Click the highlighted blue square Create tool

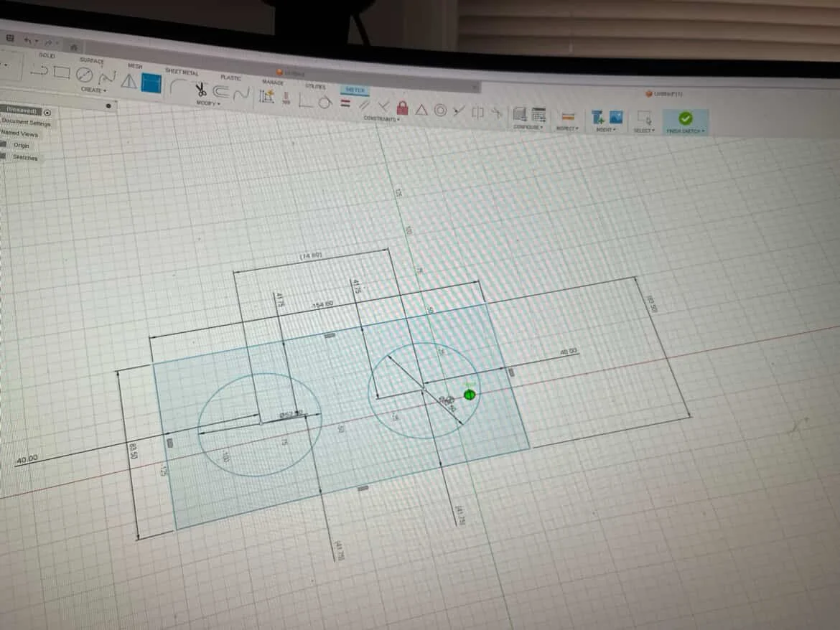click(151, 83)
